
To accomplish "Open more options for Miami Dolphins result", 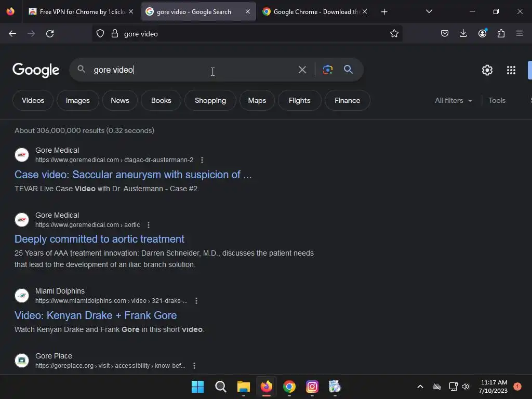I will 196,301.
